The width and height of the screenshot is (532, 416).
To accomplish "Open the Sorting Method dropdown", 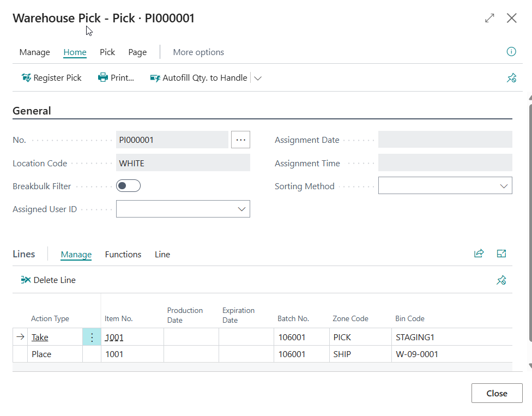I will pyautogui.click(x=504, y=186).
